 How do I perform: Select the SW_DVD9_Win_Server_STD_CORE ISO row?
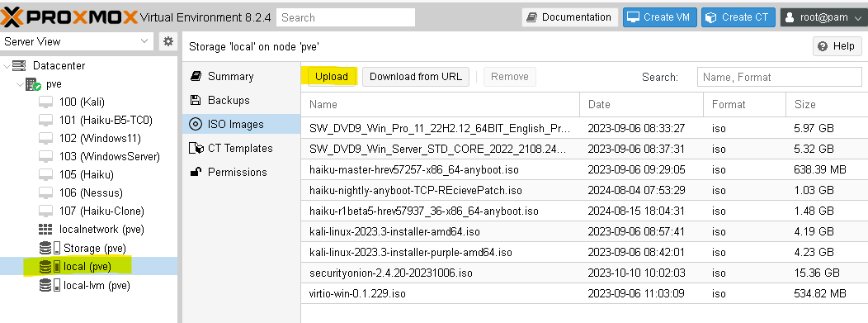click(584, 149)
